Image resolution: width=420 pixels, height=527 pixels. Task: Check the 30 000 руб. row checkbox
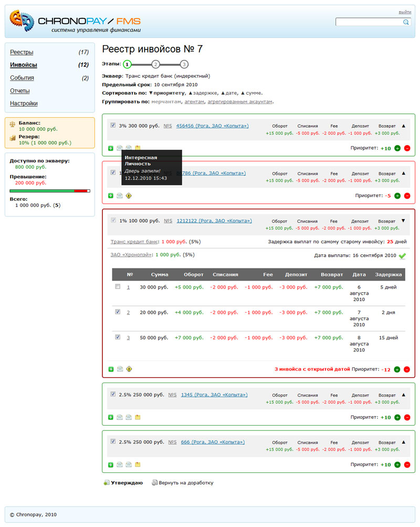(118, 287)
